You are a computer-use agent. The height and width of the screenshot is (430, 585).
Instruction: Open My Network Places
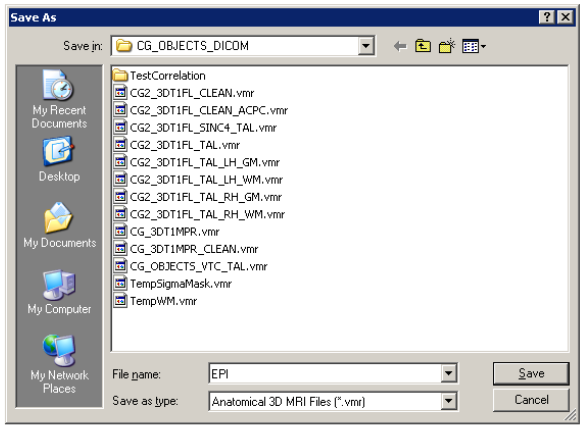click(59, 364)
